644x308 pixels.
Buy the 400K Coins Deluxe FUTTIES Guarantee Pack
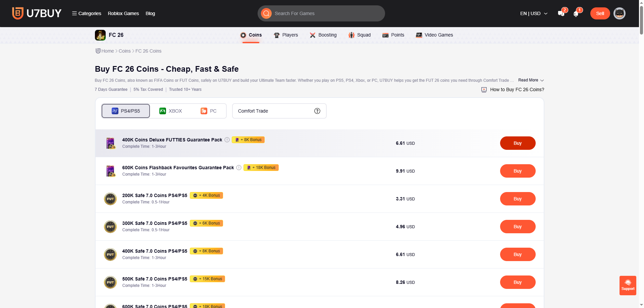click(518, 143)
